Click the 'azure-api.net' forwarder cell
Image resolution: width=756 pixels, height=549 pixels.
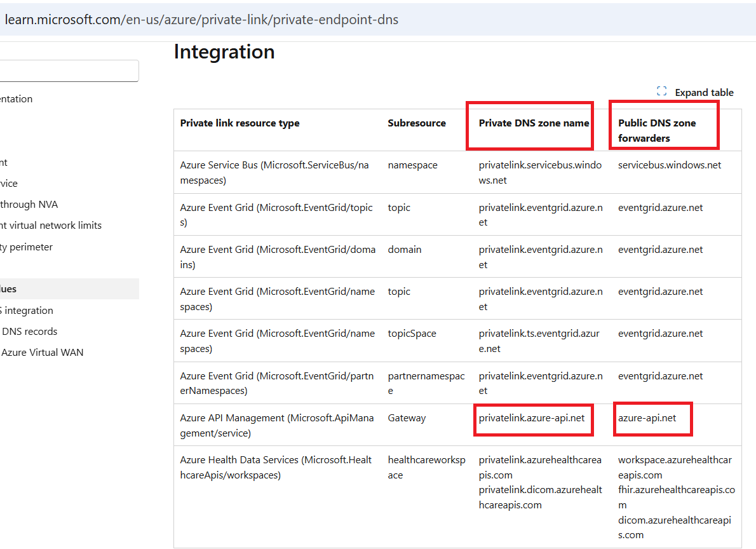click(647, 417)
